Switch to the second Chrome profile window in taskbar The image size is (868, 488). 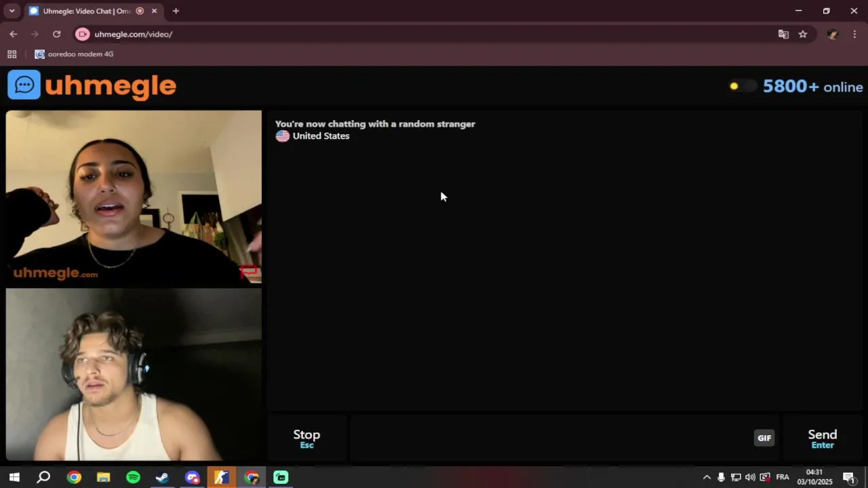[x=252, y=477]
